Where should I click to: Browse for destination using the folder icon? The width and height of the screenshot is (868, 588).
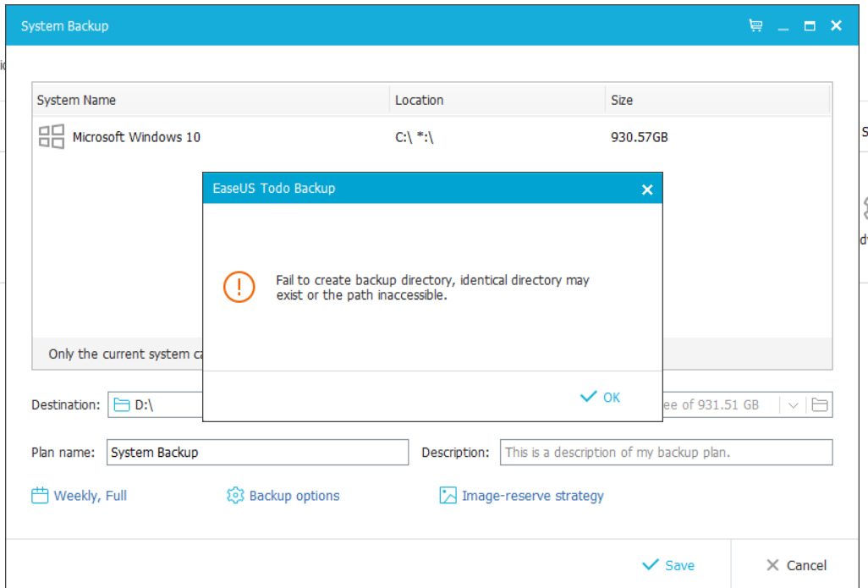(819, 405)
